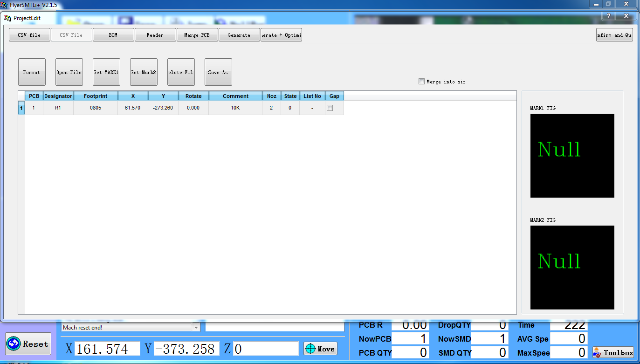Click the -273.260 Y value cell
The image size is (640, 364).
coord(163,108)
